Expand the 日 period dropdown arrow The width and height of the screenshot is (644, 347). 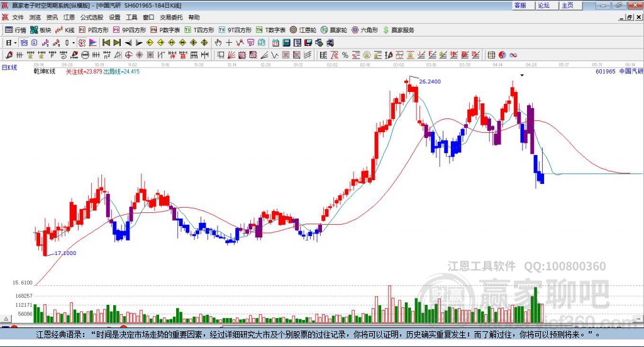pyautogui.click(x=15, y=43)
